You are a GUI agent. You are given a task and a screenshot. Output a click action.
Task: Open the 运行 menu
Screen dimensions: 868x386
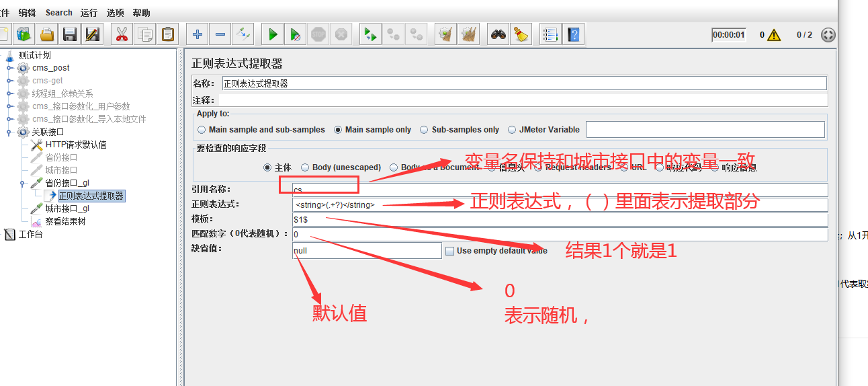pyautogui.click(x=89, y=13)
